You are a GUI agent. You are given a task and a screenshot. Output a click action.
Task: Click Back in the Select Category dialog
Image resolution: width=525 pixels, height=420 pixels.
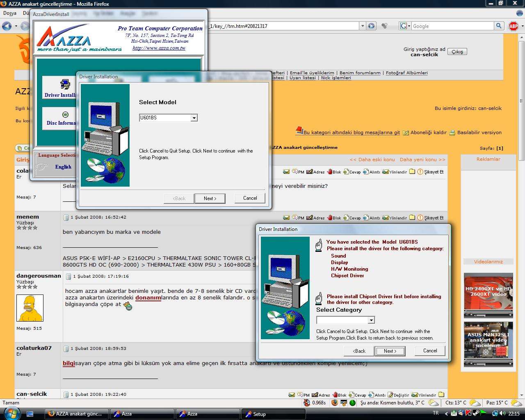point(359,351)
